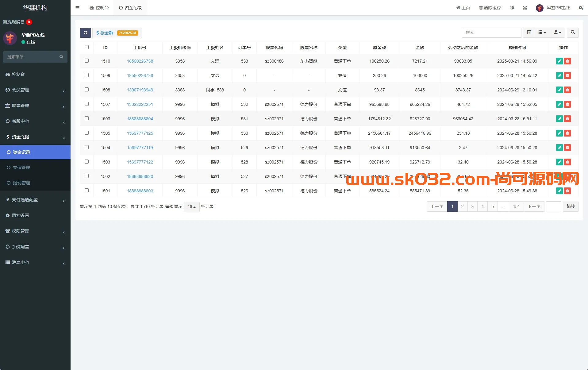Click phone number link 18560226738
588x370 pixels.
140,61
